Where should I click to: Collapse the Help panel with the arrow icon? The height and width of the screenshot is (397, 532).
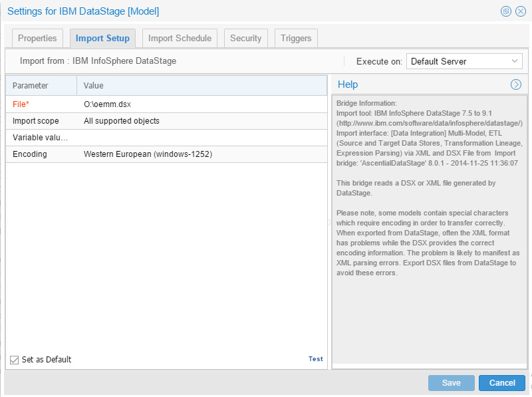coord(516,84)
